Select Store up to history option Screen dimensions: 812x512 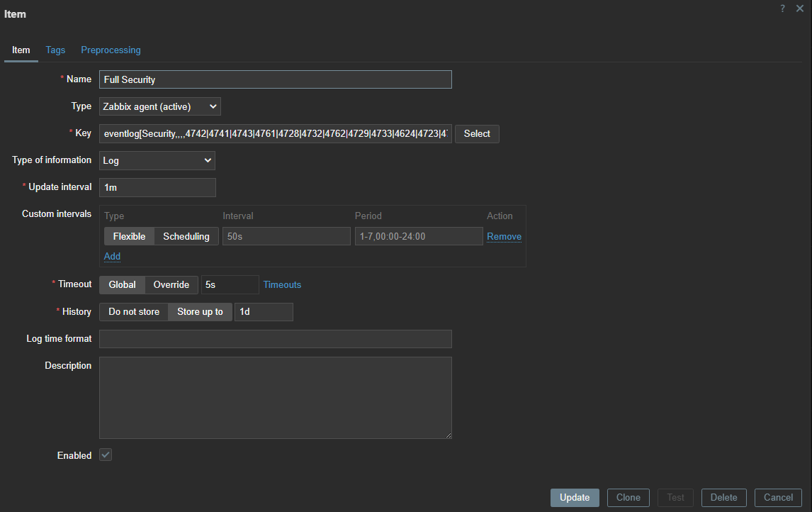[x=200, y=311]
